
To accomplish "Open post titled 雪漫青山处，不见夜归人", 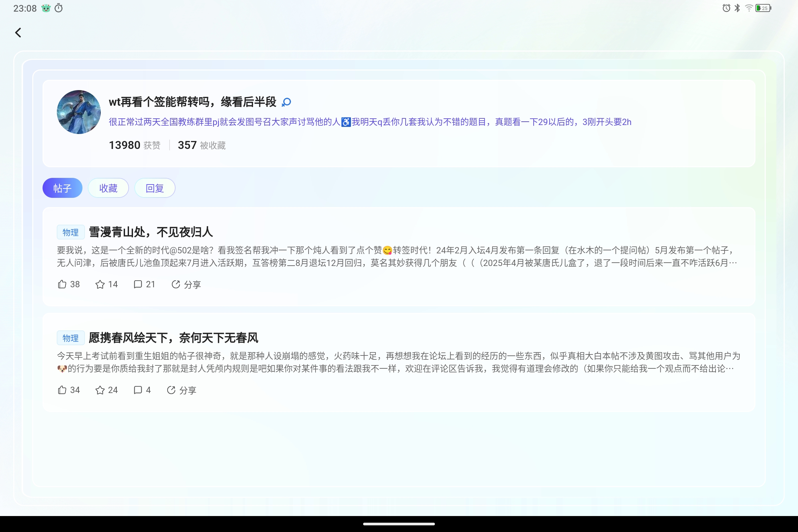I will pyautogui.click(x=151, y=232).
